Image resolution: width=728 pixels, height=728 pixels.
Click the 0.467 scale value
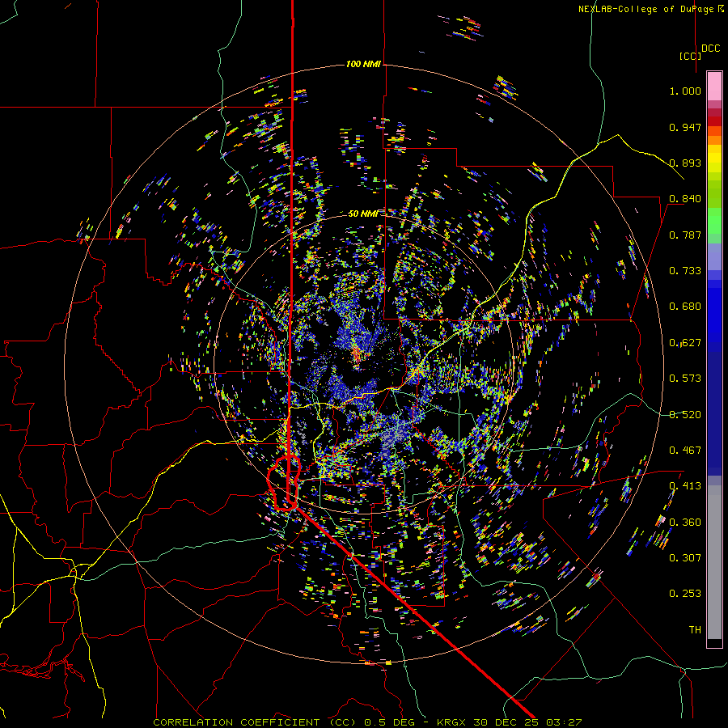685,451
